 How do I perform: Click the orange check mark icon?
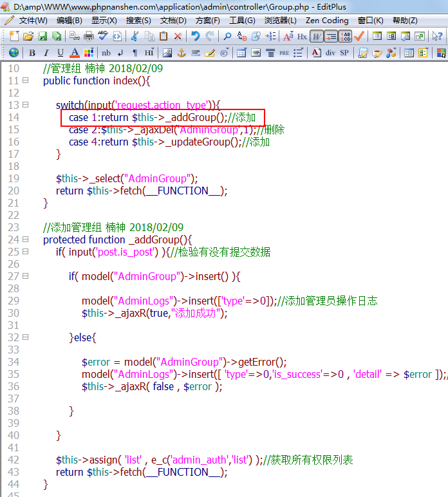click(x=359, y=36)
